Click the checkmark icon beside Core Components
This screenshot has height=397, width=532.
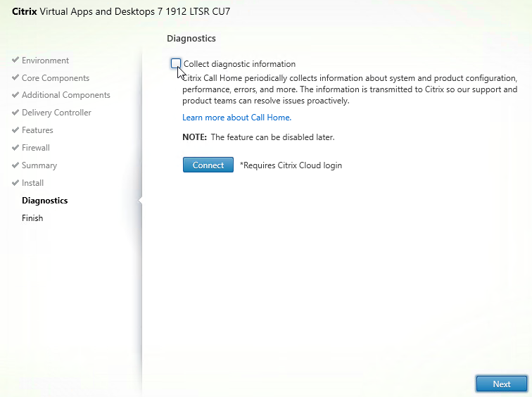15,77
